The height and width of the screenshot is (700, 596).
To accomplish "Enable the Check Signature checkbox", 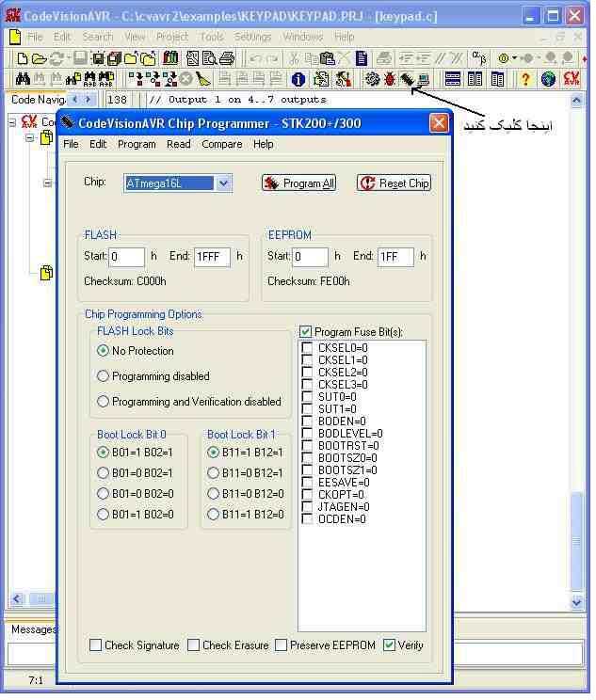I will tap(96, 645).
